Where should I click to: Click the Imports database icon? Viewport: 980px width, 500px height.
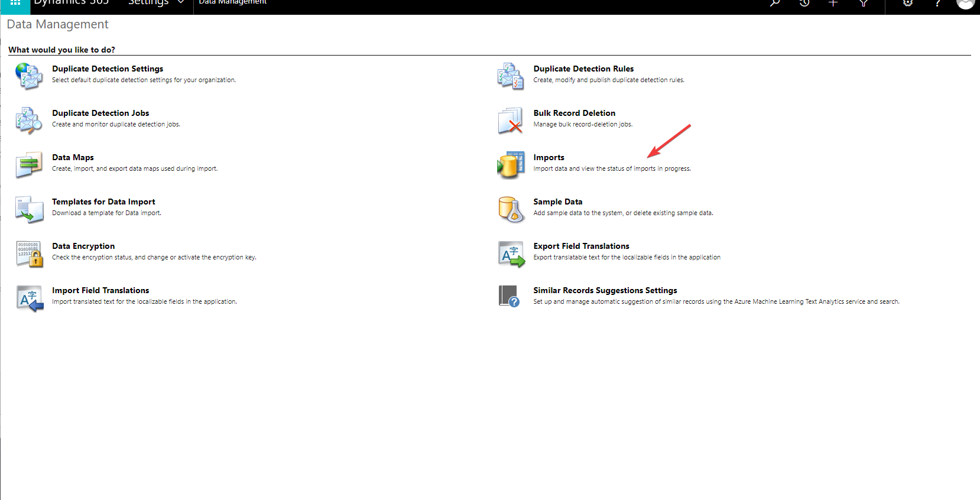coord(511,165)
